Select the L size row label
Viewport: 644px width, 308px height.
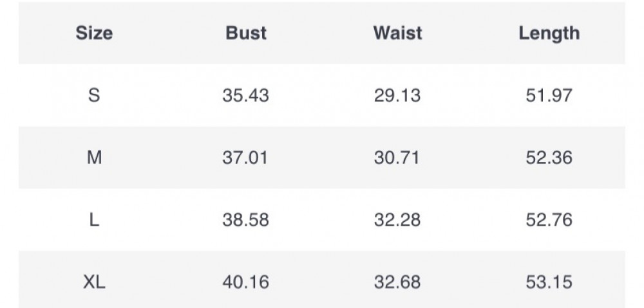[94, 220]
